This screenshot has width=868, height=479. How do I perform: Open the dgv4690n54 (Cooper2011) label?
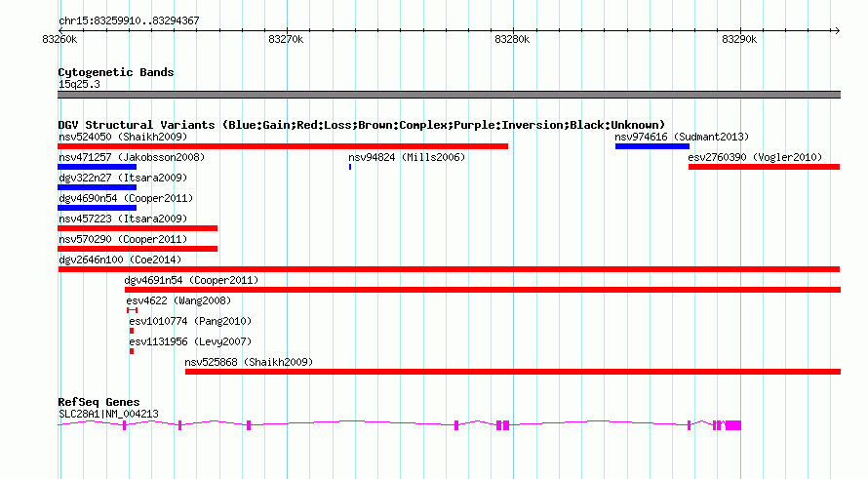126,198
